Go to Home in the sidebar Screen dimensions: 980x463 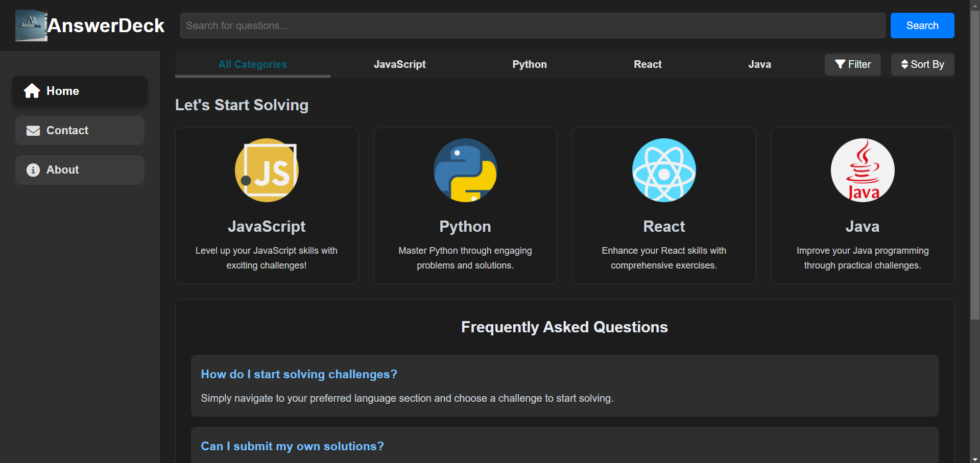pyautogui.click(x=80, y=91)
